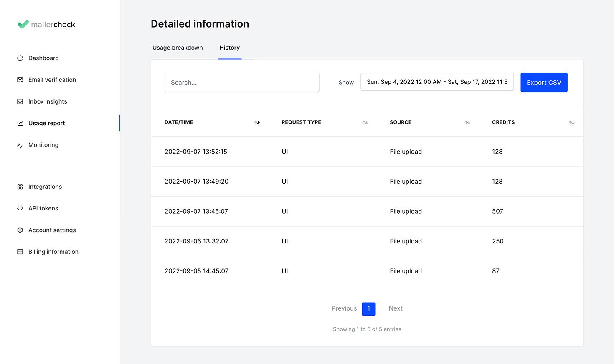614x364 pixels.
Task: Sort by the SOURCE column arrows
Action: [467, 122]
